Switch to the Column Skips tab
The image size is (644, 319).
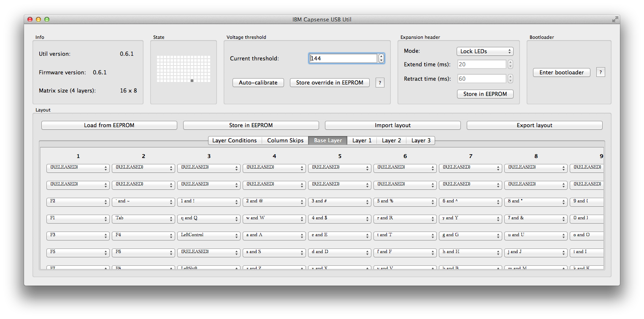click(285, 140)
